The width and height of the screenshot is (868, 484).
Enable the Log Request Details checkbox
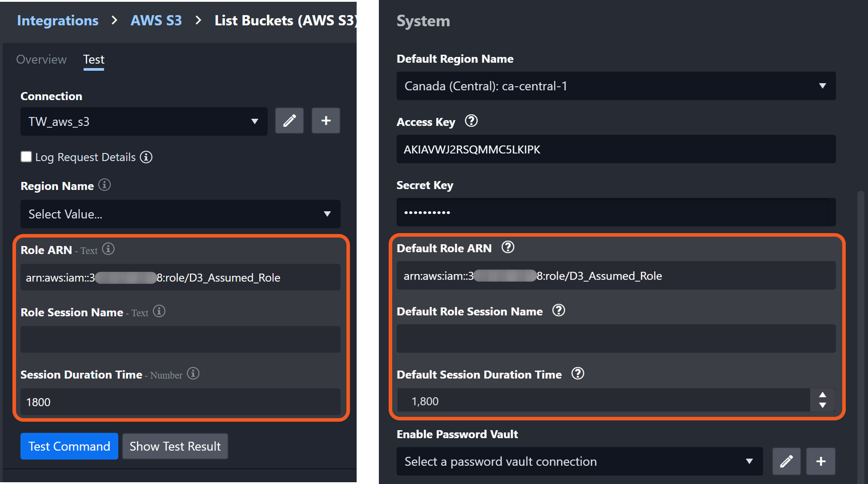tap(26, 157)
